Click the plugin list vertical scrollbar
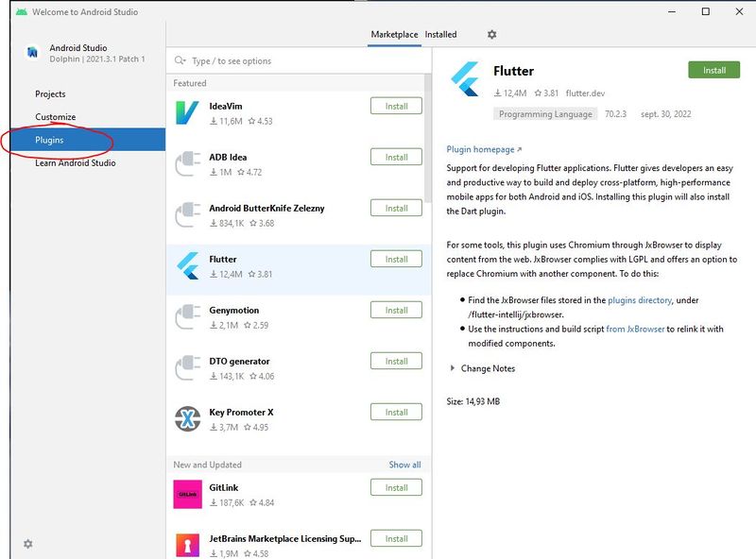Viewport: 756px width, 559px height. 428,138
